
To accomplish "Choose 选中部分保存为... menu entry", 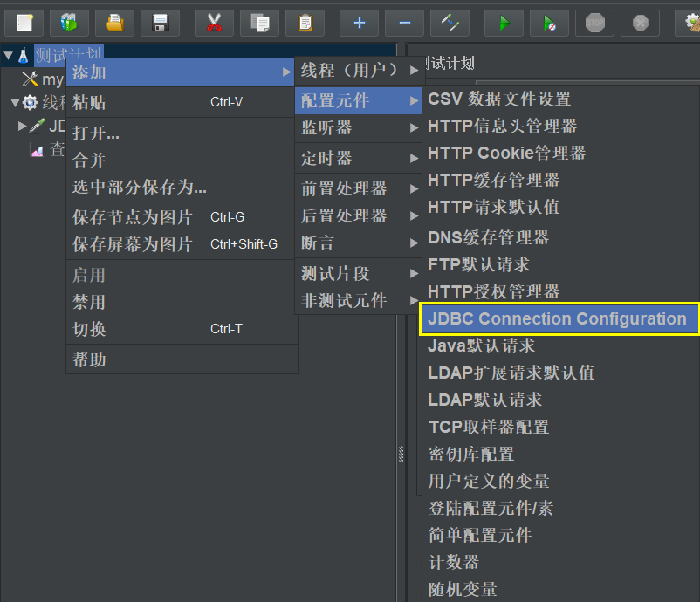I will (182, 187).
